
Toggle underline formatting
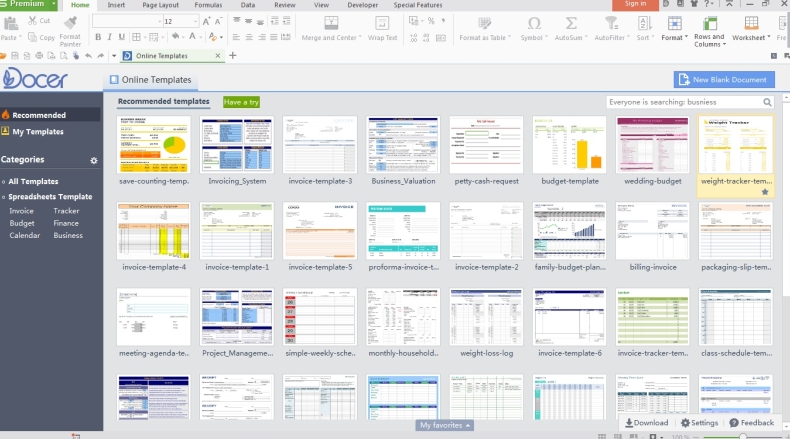click(x=123, y=37)
